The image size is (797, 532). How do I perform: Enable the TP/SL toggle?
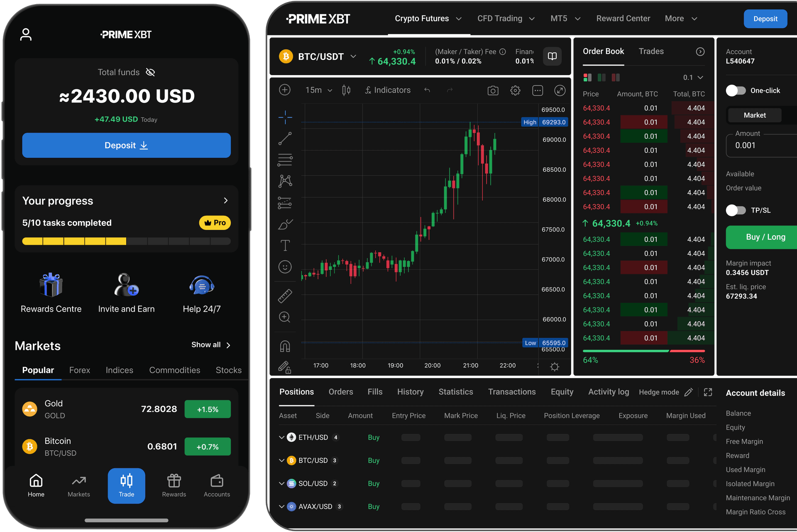(x=736, y=210)
